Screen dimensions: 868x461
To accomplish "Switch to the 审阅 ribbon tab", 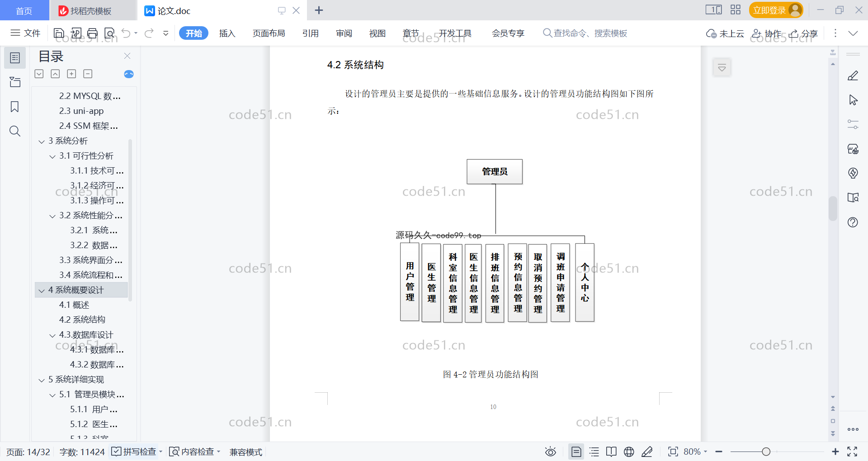I will tap(344, 33).
